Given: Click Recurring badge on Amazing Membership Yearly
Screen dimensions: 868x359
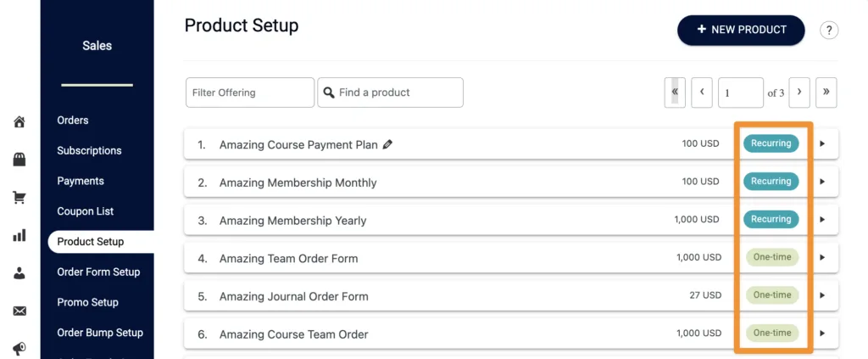Looking at the screenshot, I should click(771, 219).
